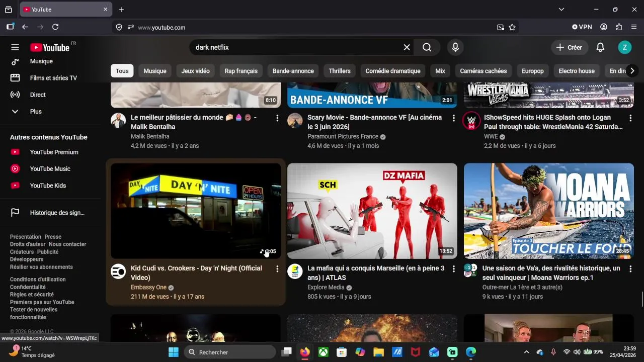644x362 pixels.
Task: Open the "Kid Cudi vs. Crookers" video title
Action: point(196,273)
